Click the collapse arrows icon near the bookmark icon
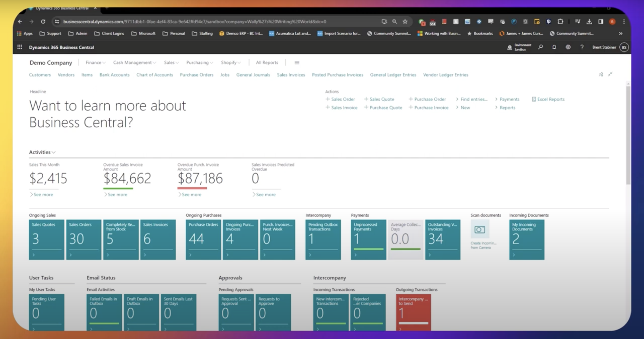Screen dimensions: 644x339 point(610,74)
